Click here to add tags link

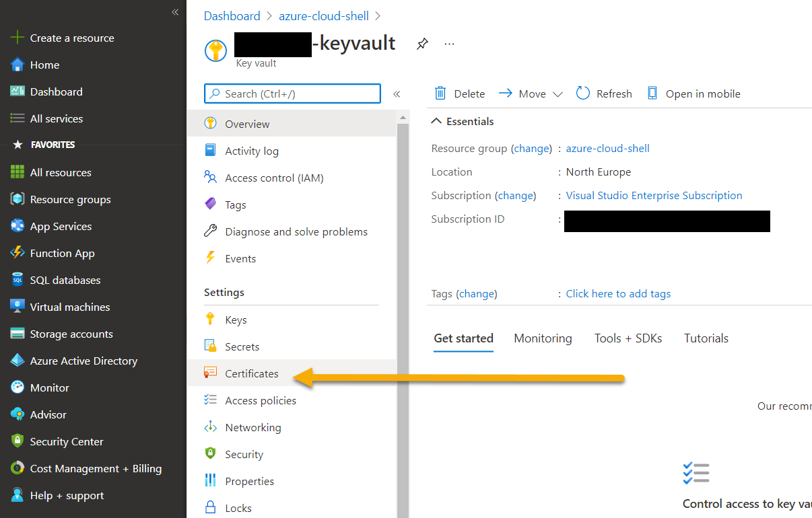click(618, 293)
